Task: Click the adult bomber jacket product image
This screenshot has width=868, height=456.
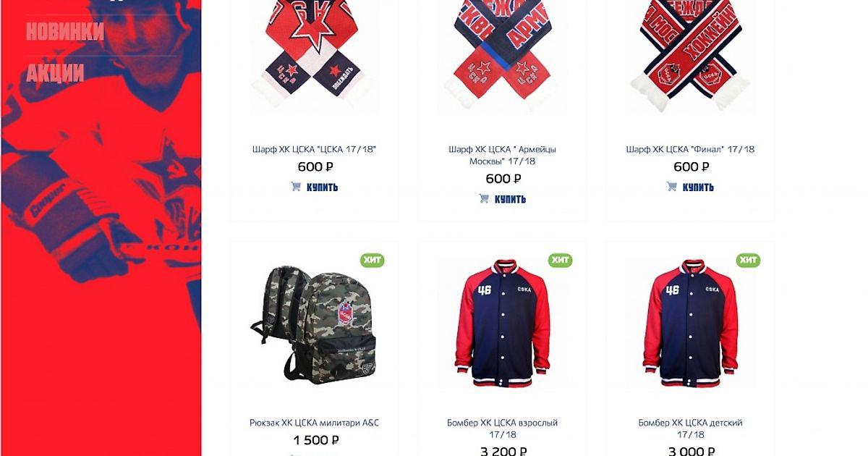Action: (x=503, y=324)
